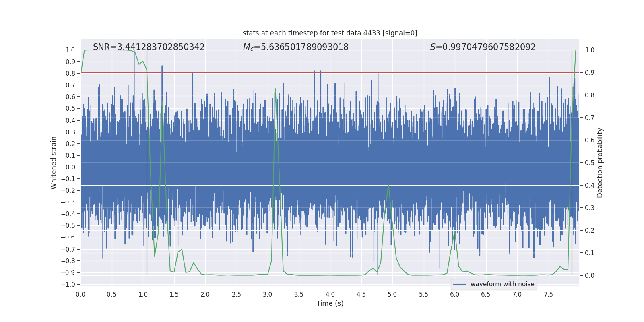Viewport: 644px width, 322px height.
Task: Select tick 0.0 on the Whitened strain axis
Action: 70,167
